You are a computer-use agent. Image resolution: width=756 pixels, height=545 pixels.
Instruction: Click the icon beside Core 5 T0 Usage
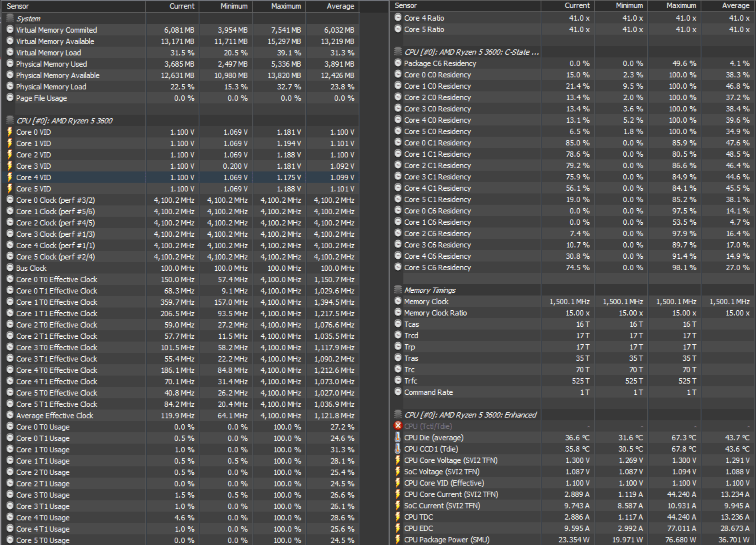point(9,540)
